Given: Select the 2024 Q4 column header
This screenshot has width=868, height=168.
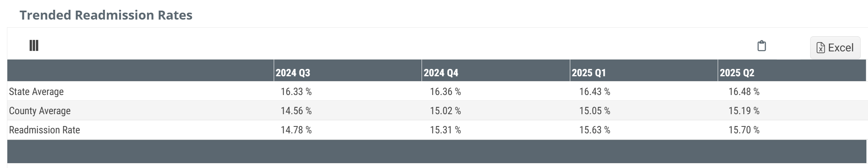Looking at the screenshot, I should (x=441, y=73).
